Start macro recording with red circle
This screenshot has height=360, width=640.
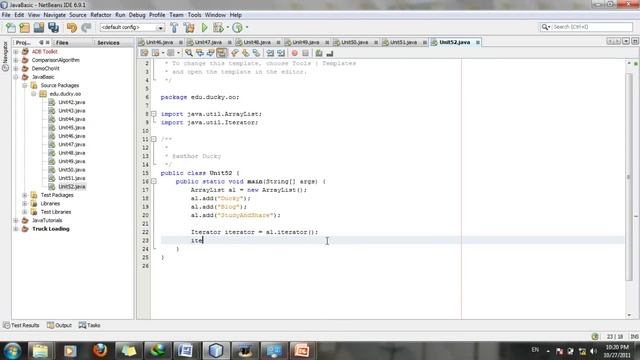294,53
